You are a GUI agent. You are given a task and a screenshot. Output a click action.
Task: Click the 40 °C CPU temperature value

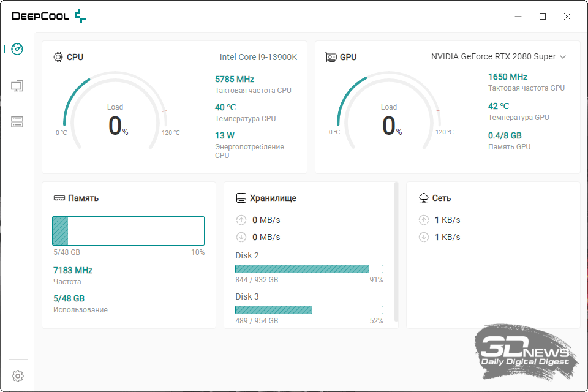(225, 107)
